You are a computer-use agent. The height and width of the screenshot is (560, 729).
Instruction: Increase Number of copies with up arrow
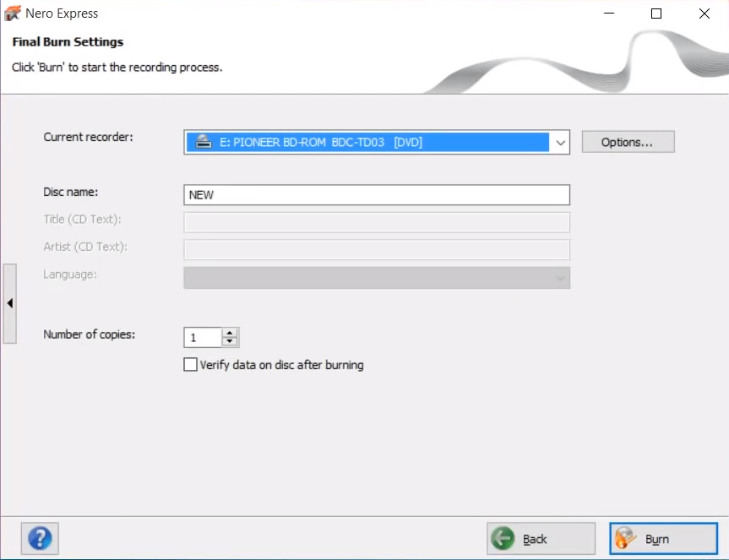click(231, 332)
